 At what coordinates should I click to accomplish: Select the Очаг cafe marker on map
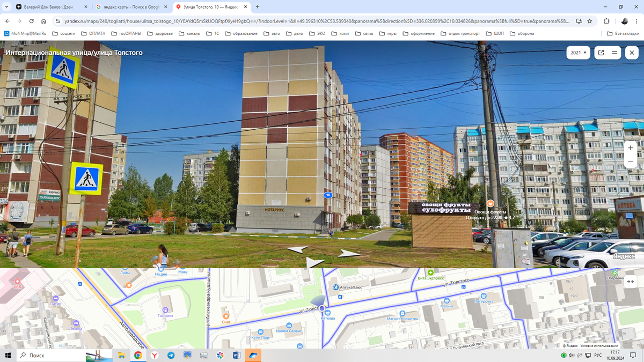[225, 315]
